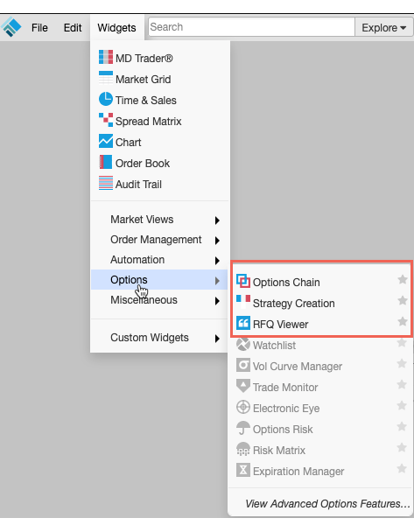This screenshot has width=414, height=532.
Task: Open the Edit menu
Action: [73, 27]
